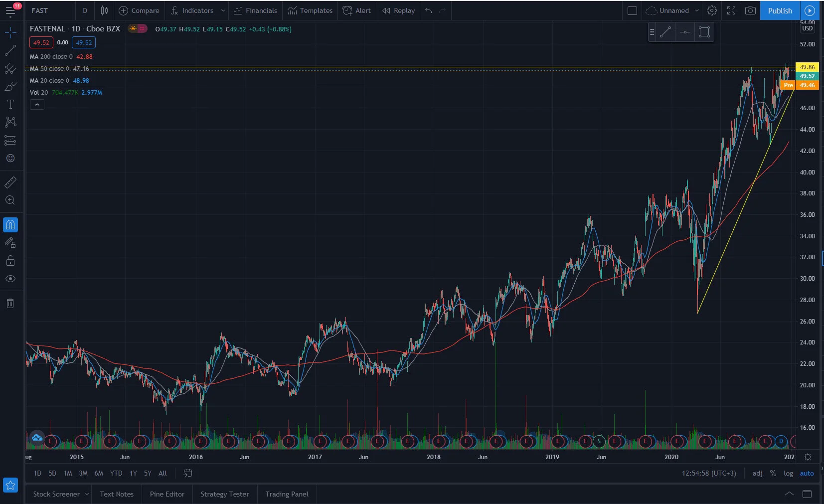This screenshot has width=824, height=504.
Task: Select the brush drawing tool
Action: point(10,87)
